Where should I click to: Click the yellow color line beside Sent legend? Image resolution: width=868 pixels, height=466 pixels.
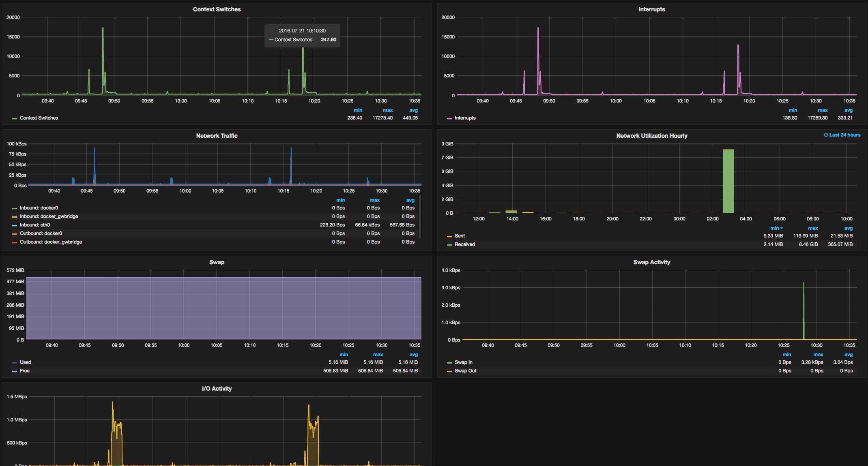tap(449, 236)
